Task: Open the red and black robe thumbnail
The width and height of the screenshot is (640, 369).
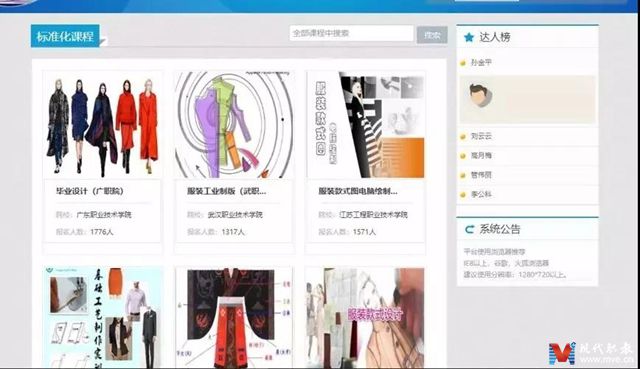Action: point(234,318)
